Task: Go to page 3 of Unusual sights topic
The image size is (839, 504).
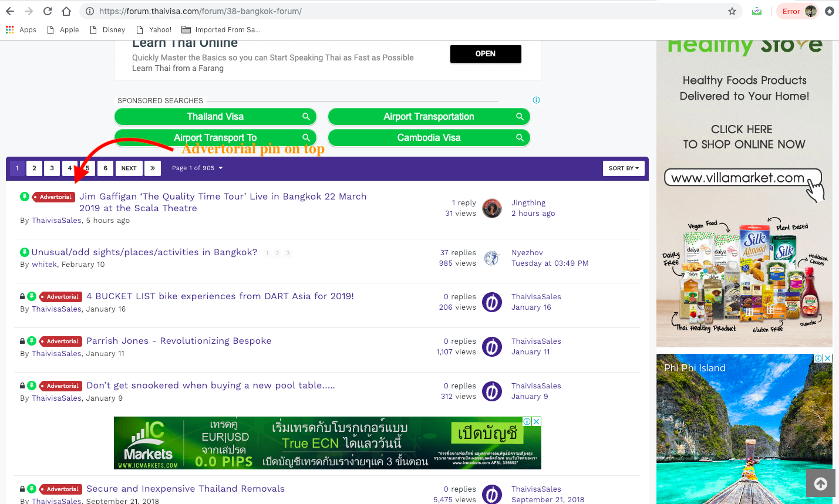Action: coord(288,253)
